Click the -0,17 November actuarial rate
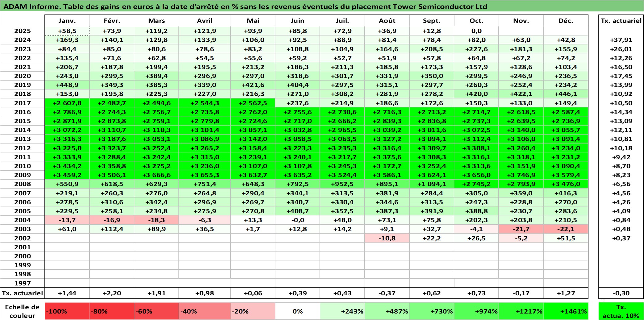The height and width of the screenshot is (320, 644). pos(521,293)
